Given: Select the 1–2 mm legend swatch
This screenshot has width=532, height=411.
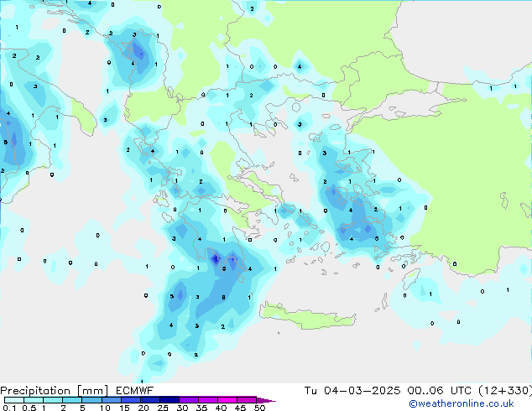Looking at the screenshot, I should (x=53, y=400).
